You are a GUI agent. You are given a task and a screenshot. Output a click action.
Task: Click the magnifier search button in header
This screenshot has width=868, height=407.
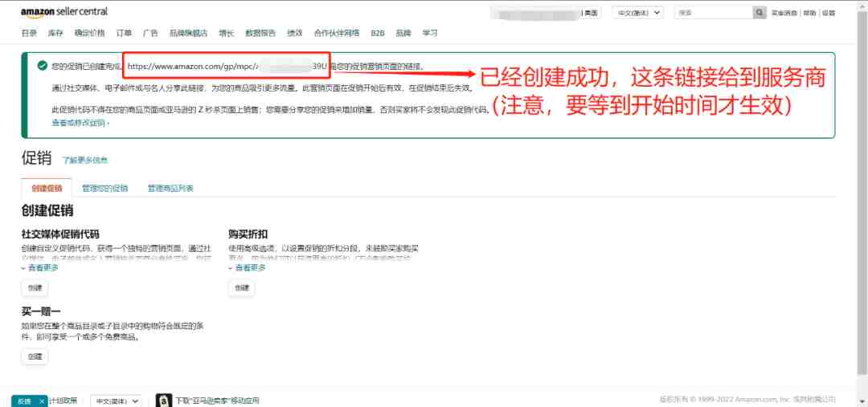click(759, 13)
